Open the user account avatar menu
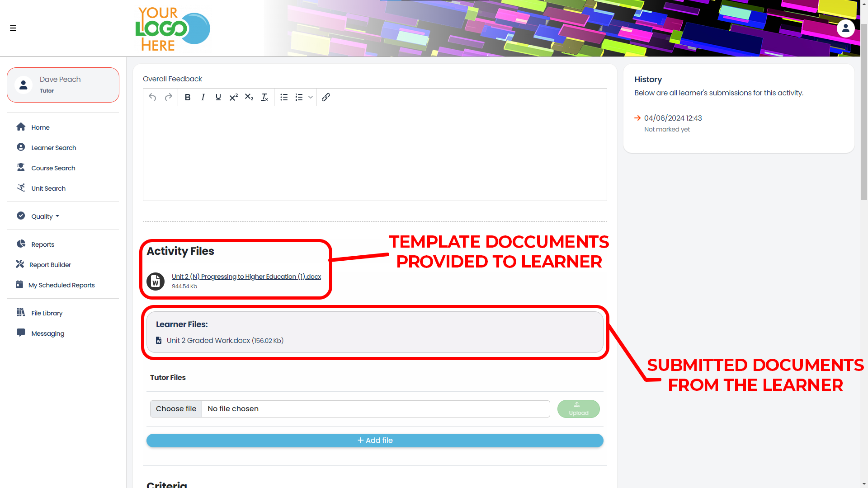This screenshot has width=868, height=488. coord(845,28)
